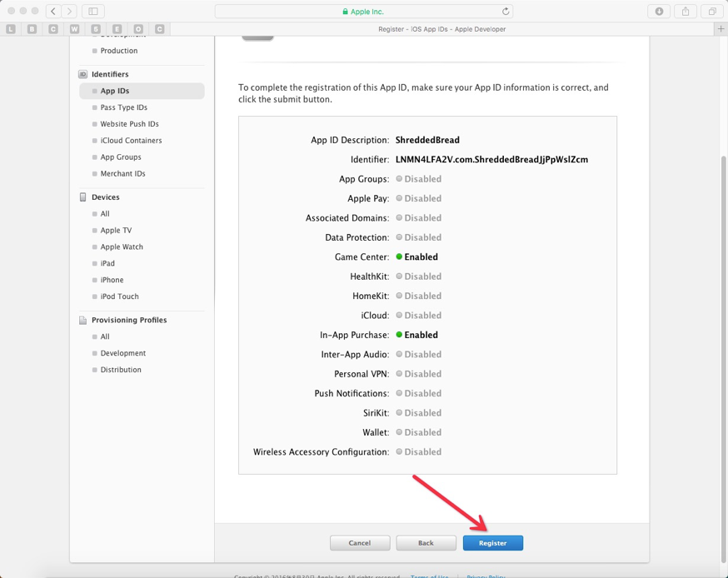Viewport: 728px width, 578px height.
Task: Open the Safari downloads button
Action: (659, 11)
